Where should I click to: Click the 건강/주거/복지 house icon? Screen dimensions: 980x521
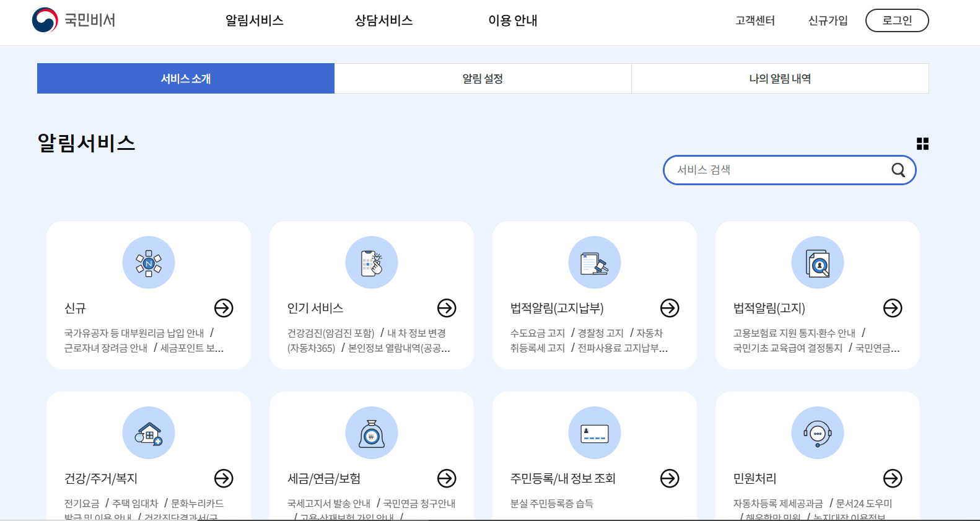point(149,433)
